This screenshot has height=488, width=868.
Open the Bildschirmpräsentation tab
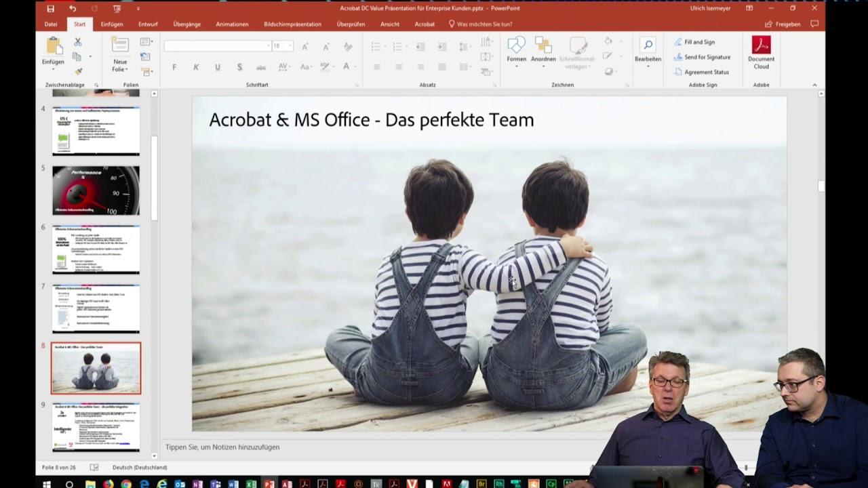point(292,24)
